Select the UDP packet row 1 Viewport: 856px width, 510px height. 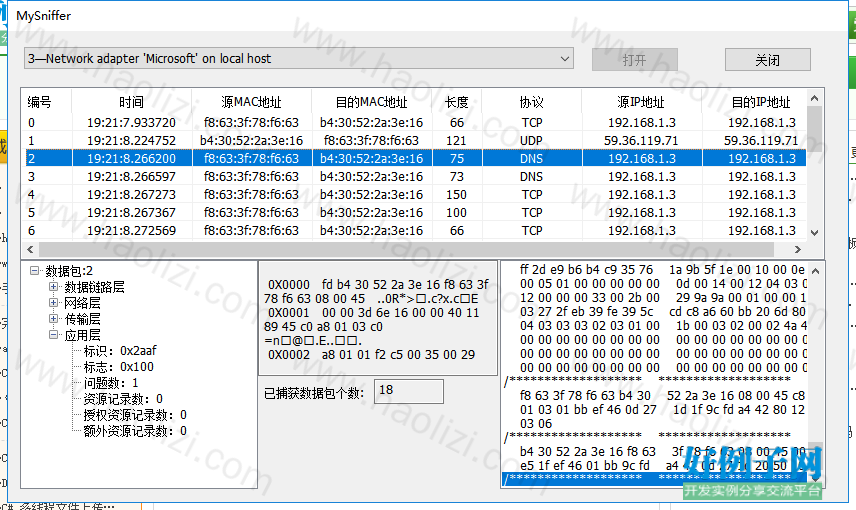pos(414,140)
